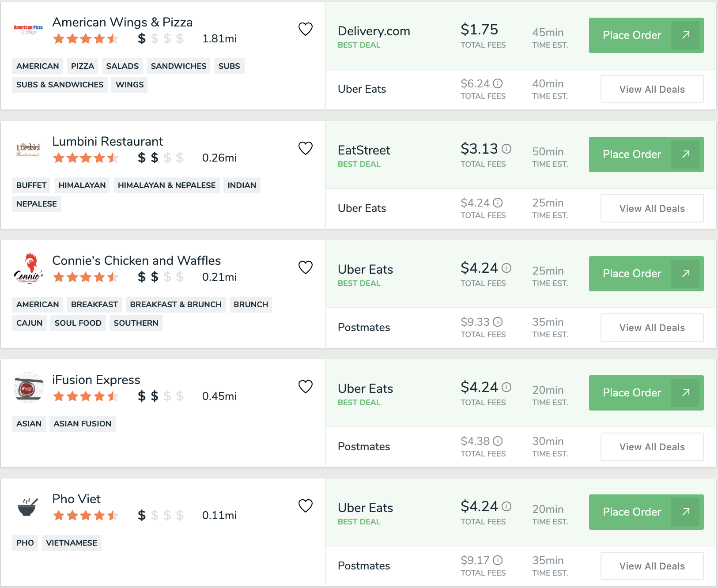The width and height of the screenshot is (718, 588).
Task: Open iFusion Express logo
Action: click(28, 388)
